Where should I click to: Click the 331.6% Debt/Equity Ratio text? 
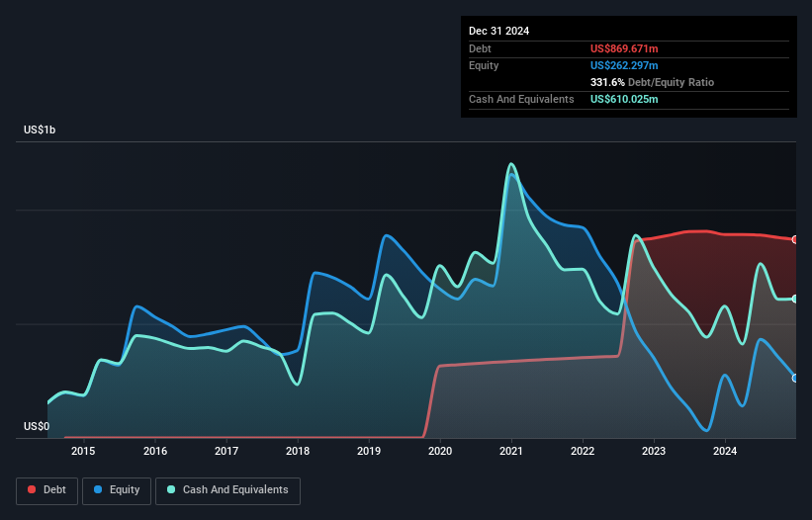click(652, 82)
